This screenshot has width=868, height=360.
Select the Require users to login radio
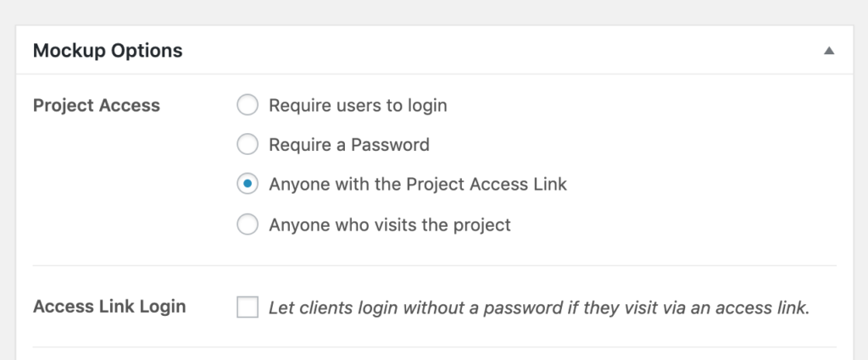[x=248, y=106]
